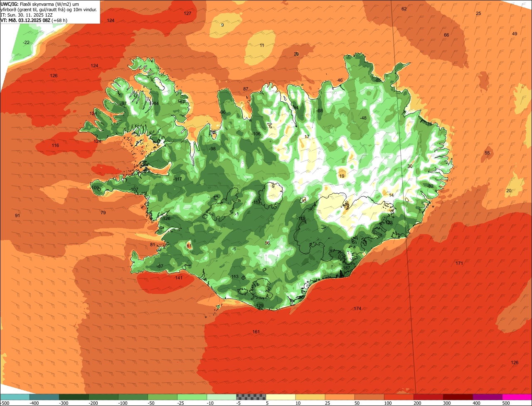
Task: Click the map value 87
Action: (246, 89)
